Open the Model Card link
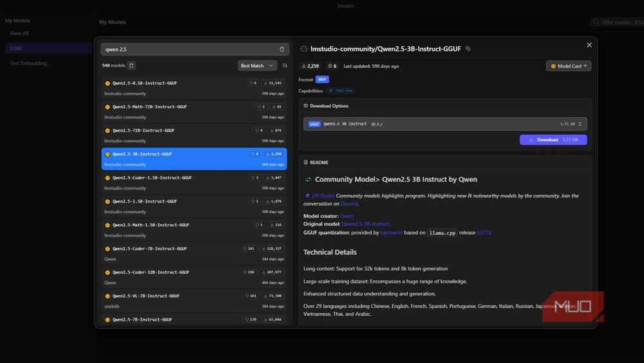 tap(569, 66)
